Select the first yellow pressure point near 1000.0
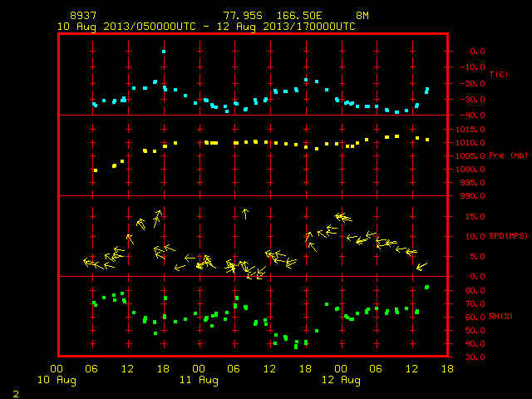The width and height of the screenshot is (532, 399). (x=96, y=170)
